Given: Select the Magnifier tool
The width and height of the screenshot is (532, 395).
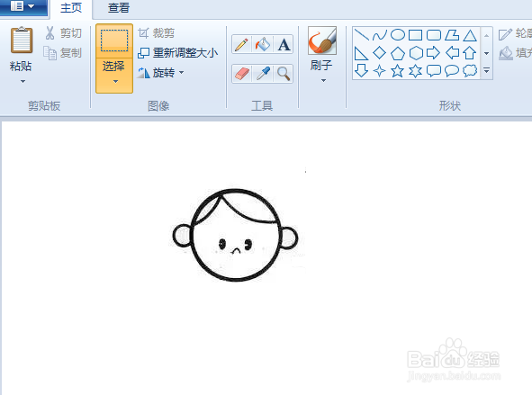Looking at the screenshot, I should tap(284, 74).
